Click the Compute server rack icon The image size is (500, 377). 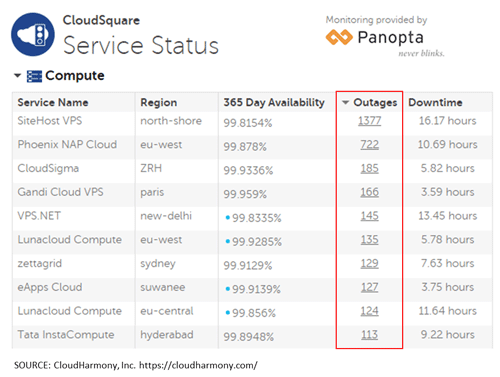click(34, 76)
